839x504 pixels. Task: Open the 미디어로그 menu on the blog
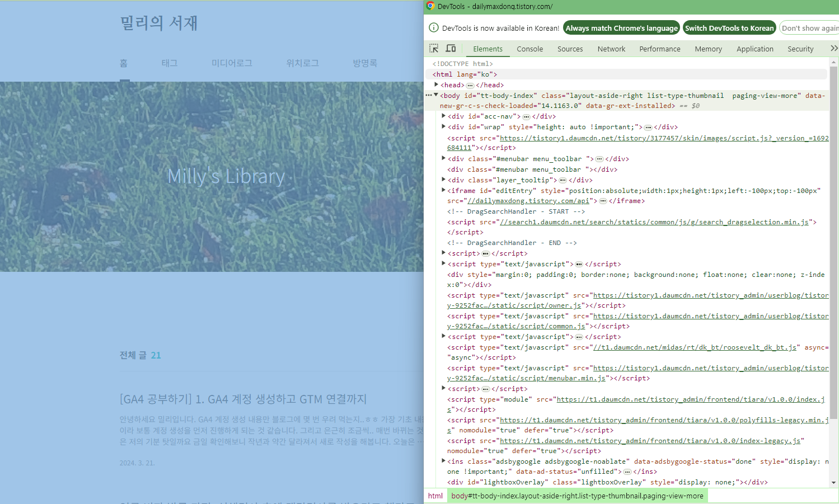(x=232, y=63)
